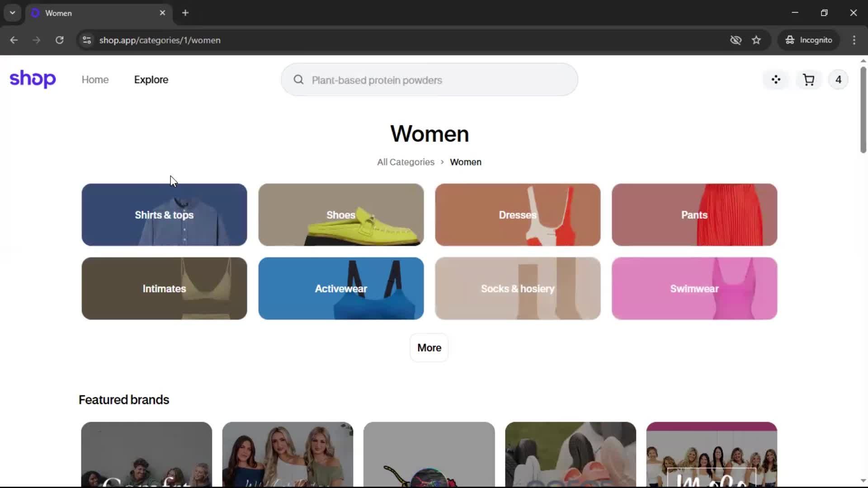Image resolution: width=868 pixels, height=488 pixels.
Task: Open the pink Swimwear category tile
Action: (694, 288)
